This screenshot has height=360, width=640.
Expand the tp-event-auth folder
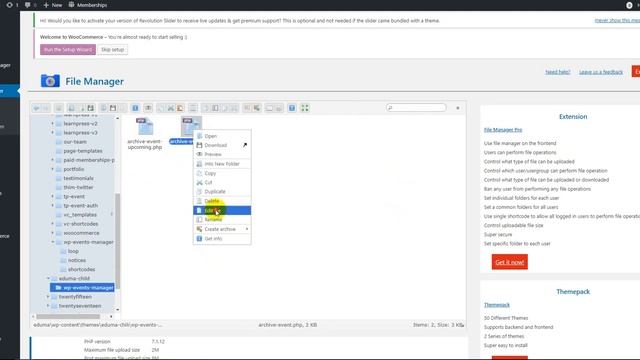52,205
